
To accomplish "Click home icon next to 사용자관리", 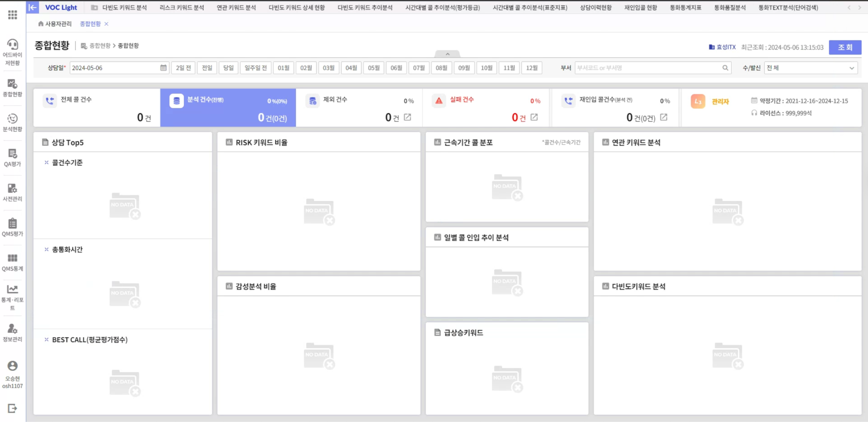I will pos(41,24).
